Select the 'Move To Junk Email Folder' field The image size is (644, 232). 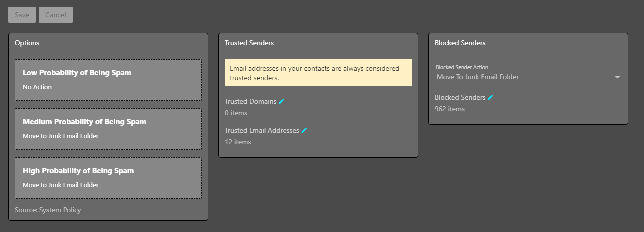523,77
